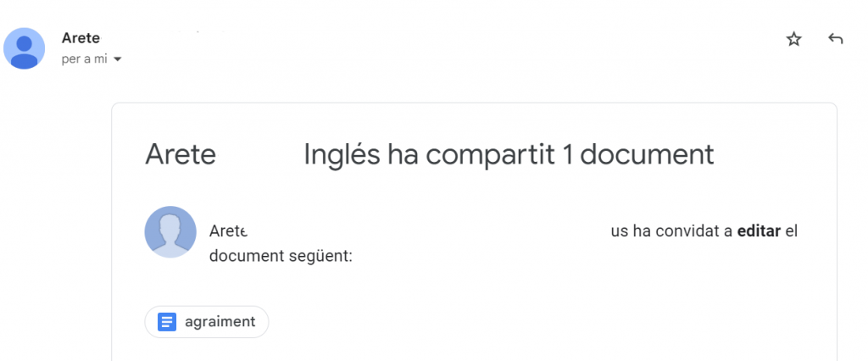Click 'Arete' name beside the grey avatar
The image size is (868, 361).
tap(228, 230)
